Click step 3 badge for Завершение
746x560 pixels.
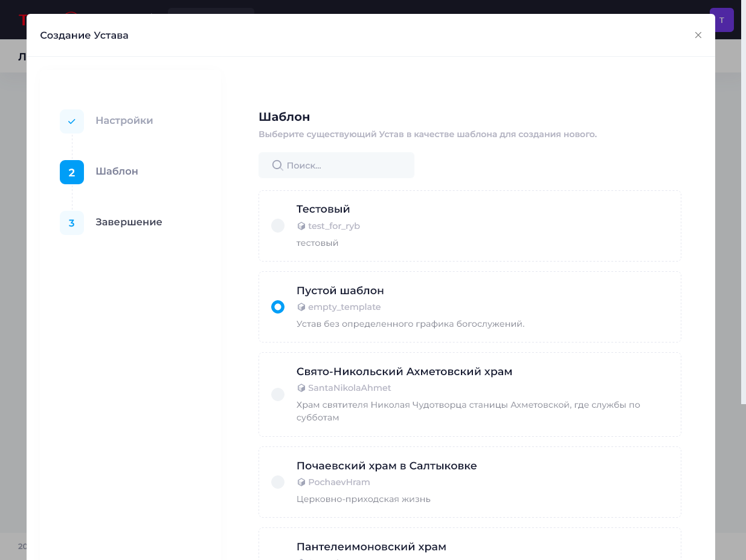72,223
